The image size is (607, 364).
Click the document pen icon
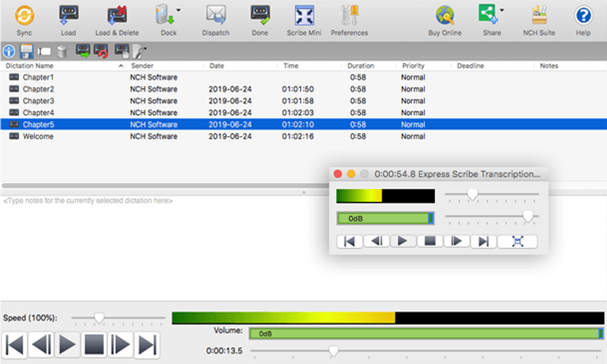coord(137,52)
